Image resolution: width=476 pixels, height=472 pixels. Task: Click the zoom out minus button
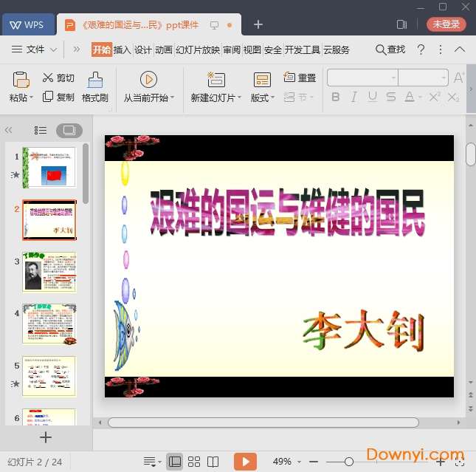314,462
